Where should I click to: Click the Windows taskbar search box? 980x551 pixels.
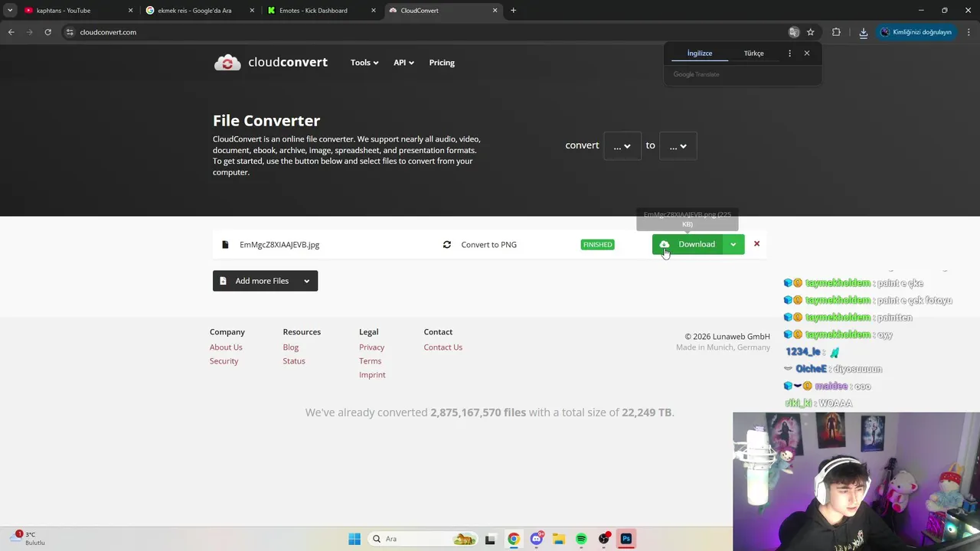tap(422, 539)
